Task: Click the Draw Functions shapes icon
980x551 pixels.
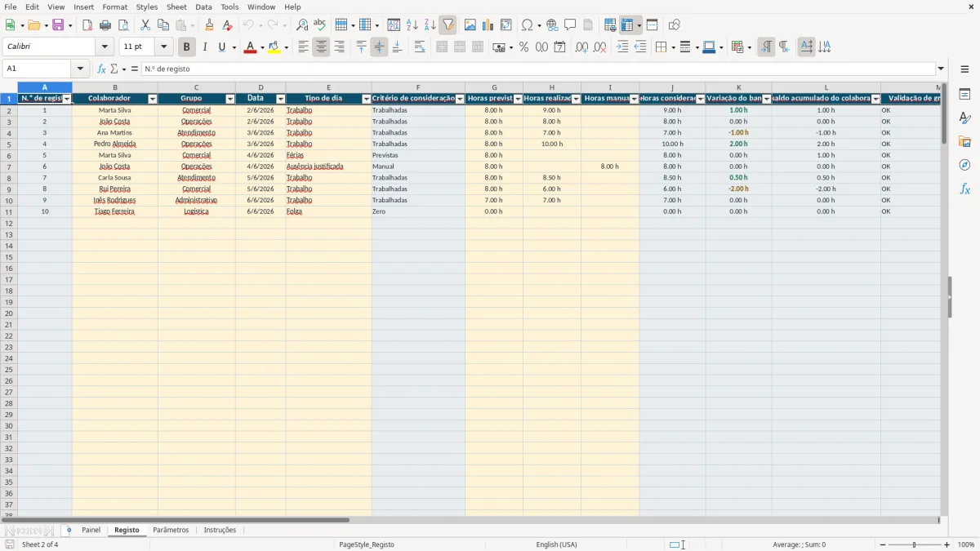Action: [x=674, y=25]
